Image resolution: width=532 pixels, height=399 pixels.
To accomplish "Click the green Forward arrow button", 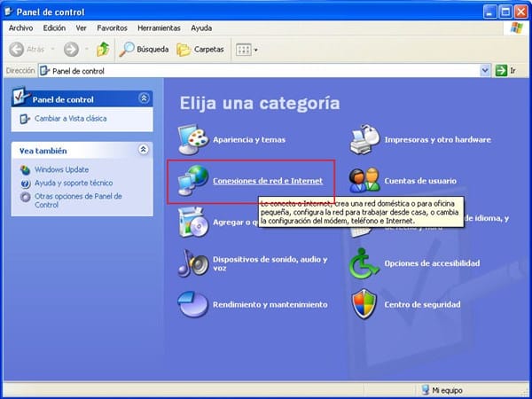I will pos(71,50).
